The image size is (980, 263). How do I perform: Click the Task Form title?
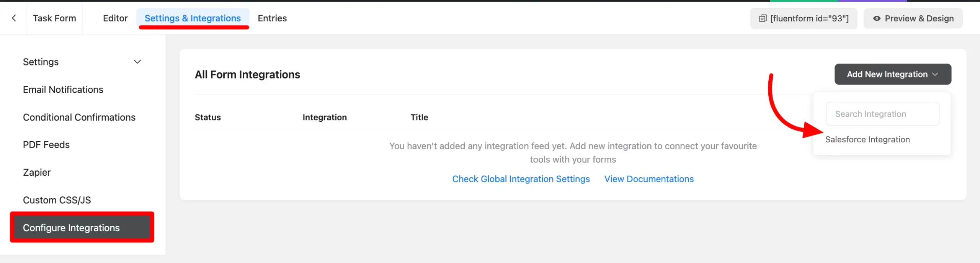click(x=54, y=18)
